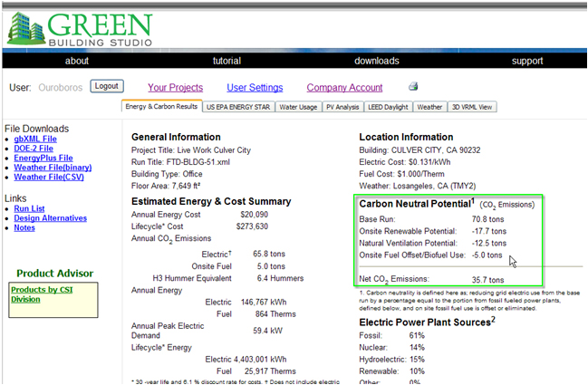Click the printer icon

(413, 87)
